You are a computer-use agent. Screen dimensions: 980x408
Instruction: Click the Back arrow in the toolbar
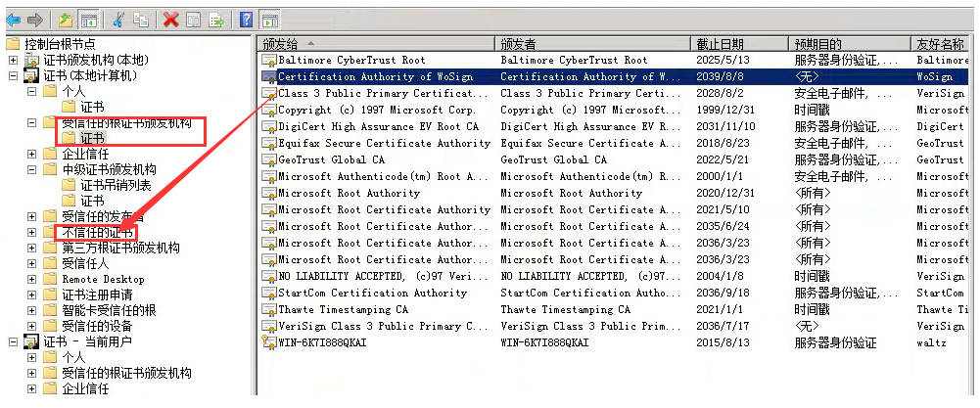14,19
